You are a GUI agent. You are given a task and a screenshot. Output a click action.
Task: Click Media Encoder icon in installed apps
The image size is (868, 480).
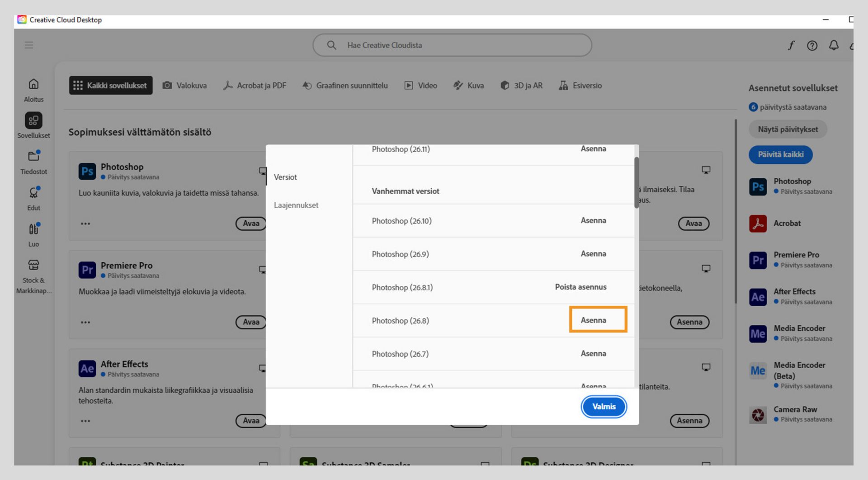coord(758,334)
